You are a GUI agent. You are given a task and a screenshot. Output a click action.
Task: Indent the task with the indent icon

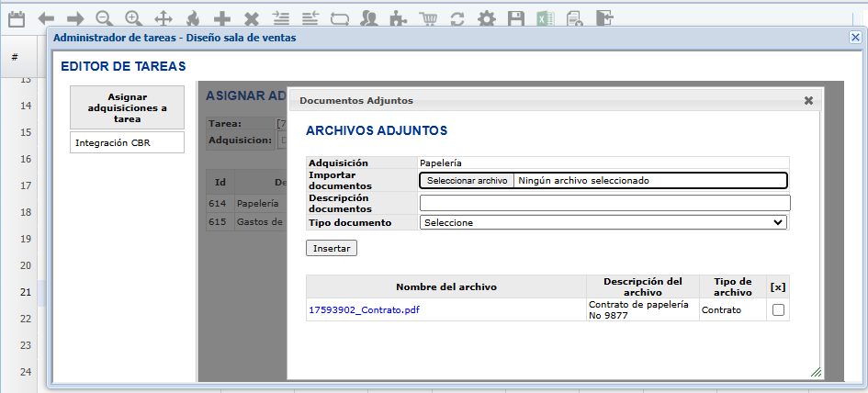coord(281,19)
